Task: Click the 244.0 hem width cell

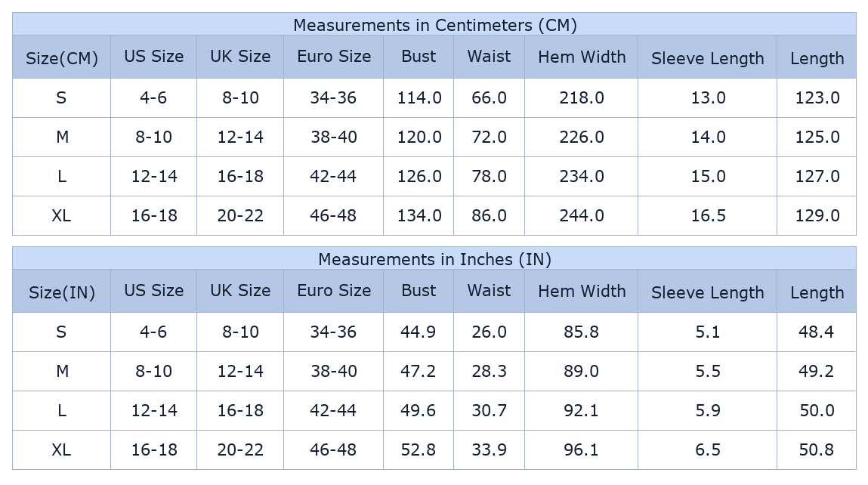Action: pos(582,215)
